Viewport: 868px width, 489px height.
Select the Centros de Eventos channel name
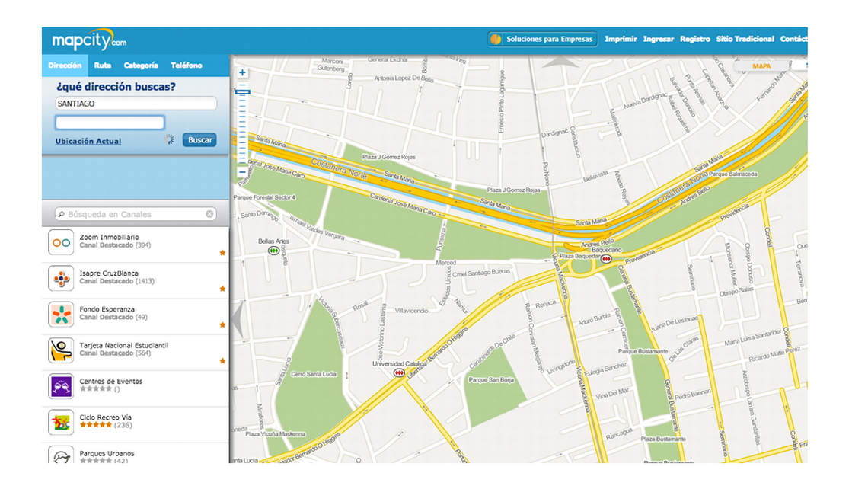(110, 381)
